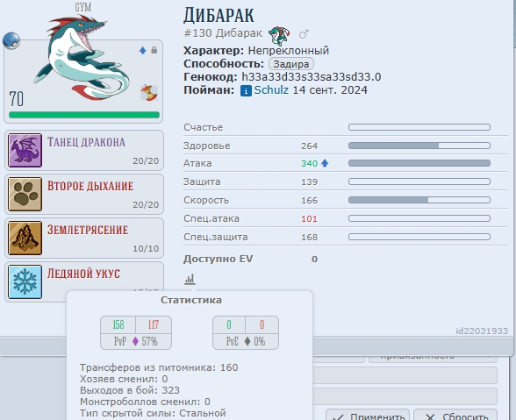Image resolution: width=516 pixels, height=420 pixels.
Task: Click the snowflake ice move icon
Action: pos(25,281)
